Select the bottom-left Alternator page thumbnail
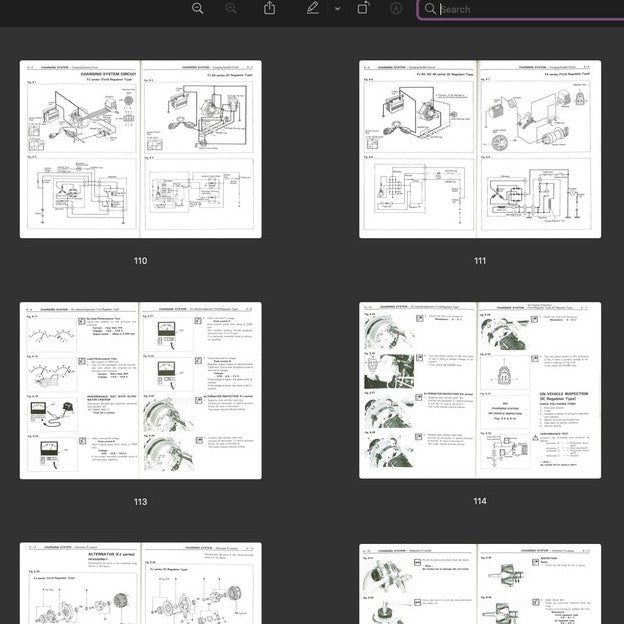Screen dimensions: 624x624 (x=141, y=584)
